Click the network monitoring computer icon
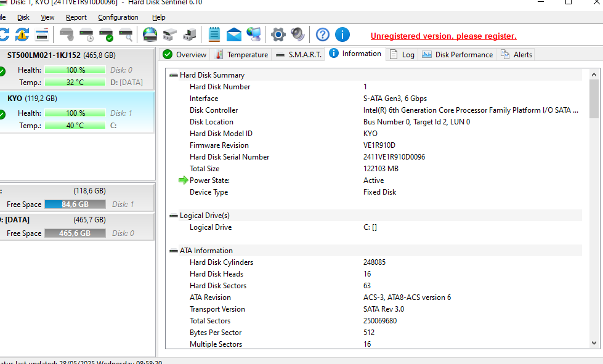Image resolution: width=603 pixels, height=364 pixels. coord(253,34)
